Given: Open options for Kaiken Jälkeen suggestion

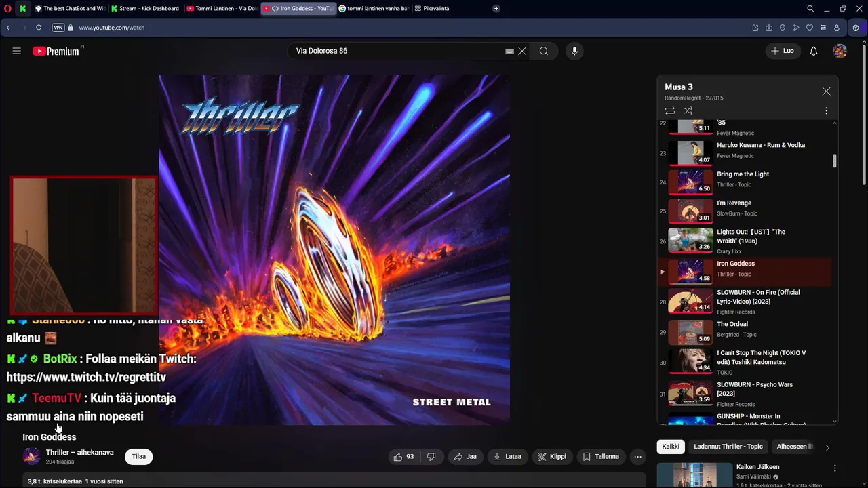Looking at the screenshot, I should click(x=835, y=468).
